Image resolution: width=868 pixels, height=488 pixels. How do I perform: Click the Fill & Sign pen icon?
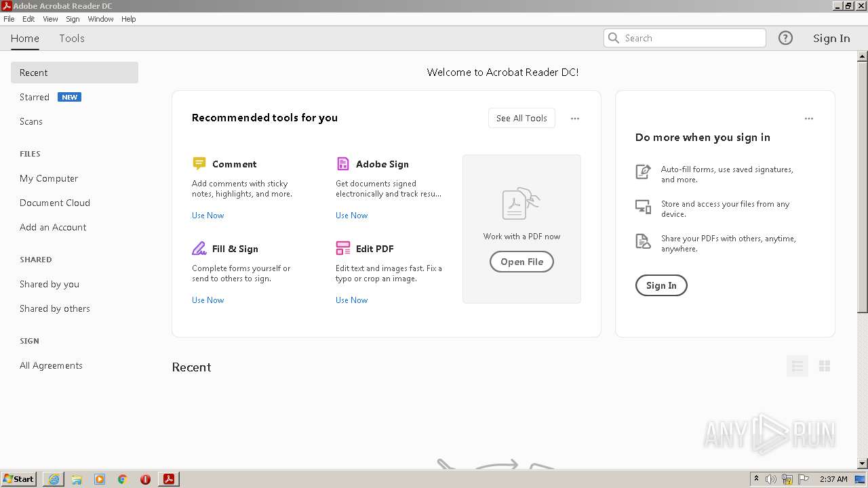(x=199, y=248)
